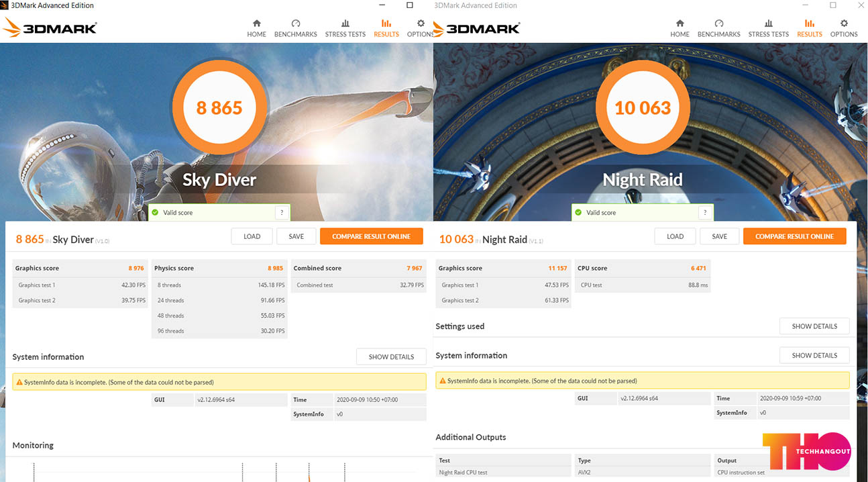
Task: Open STRESS TESTS in the Night Raid window
Action: [x=769, y=28]
